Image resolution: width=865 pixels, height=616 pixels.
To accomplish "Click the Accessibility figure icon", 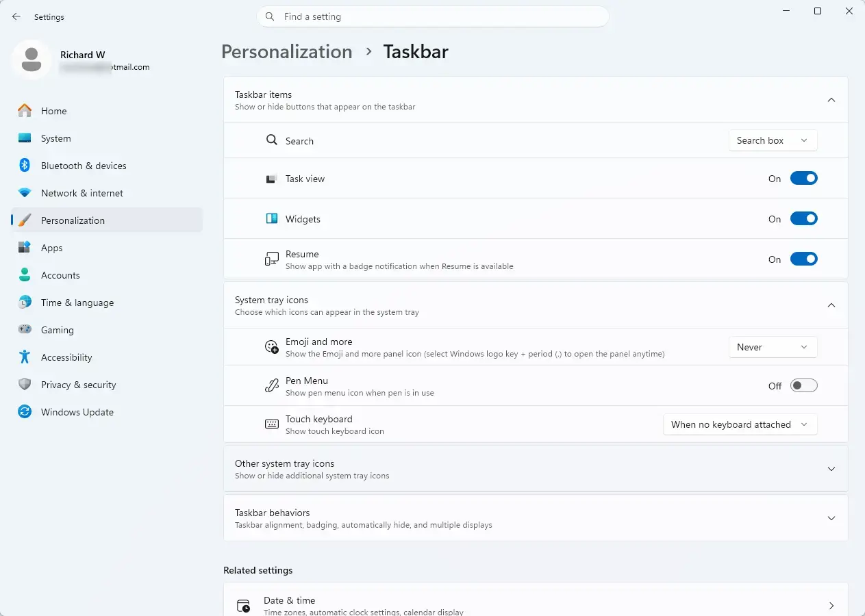I will [25, 357].
